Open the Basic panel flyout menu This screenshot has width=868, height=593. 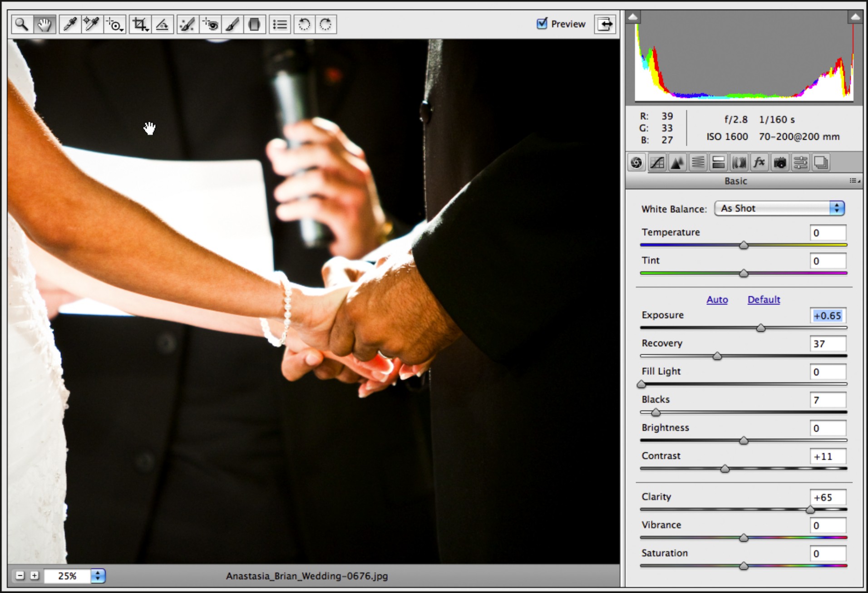click(854, 181)
